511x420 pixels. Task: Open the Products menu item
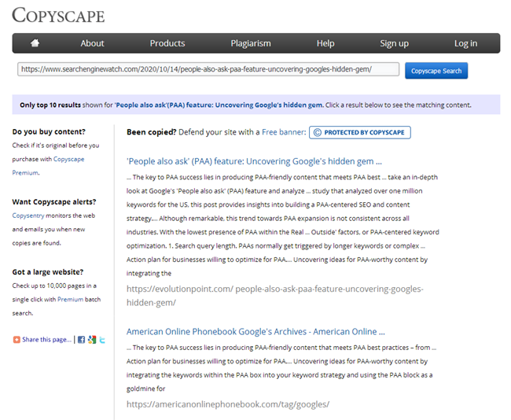tap(167, 43)
